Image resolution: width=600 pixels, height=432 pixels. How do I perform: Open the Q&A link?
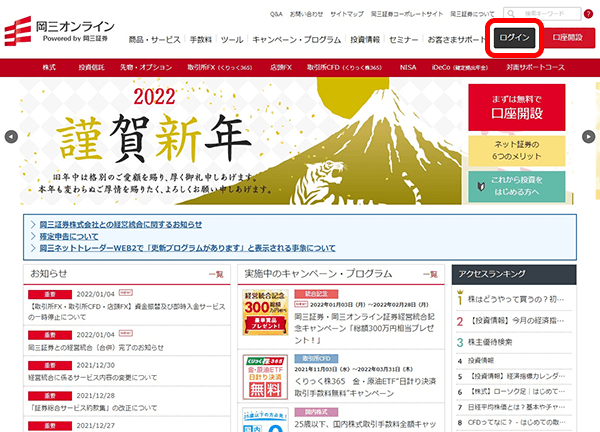(276, 14)
